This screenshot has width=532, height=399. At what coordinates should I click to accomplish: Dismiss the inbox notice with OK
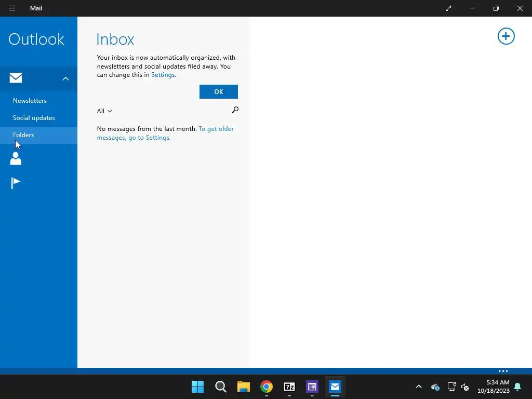coord(219,91)
